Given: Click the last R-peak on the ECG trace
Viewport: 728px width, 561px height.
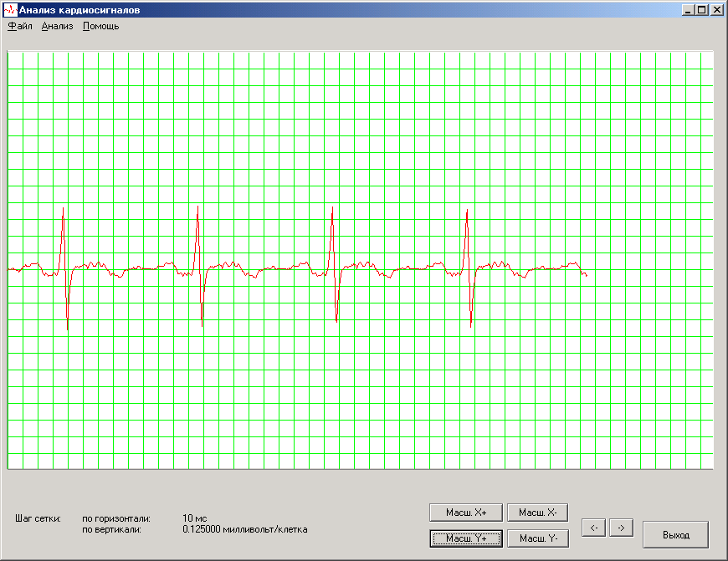Looking at the screenshot, I should click(x=467, y=212).
